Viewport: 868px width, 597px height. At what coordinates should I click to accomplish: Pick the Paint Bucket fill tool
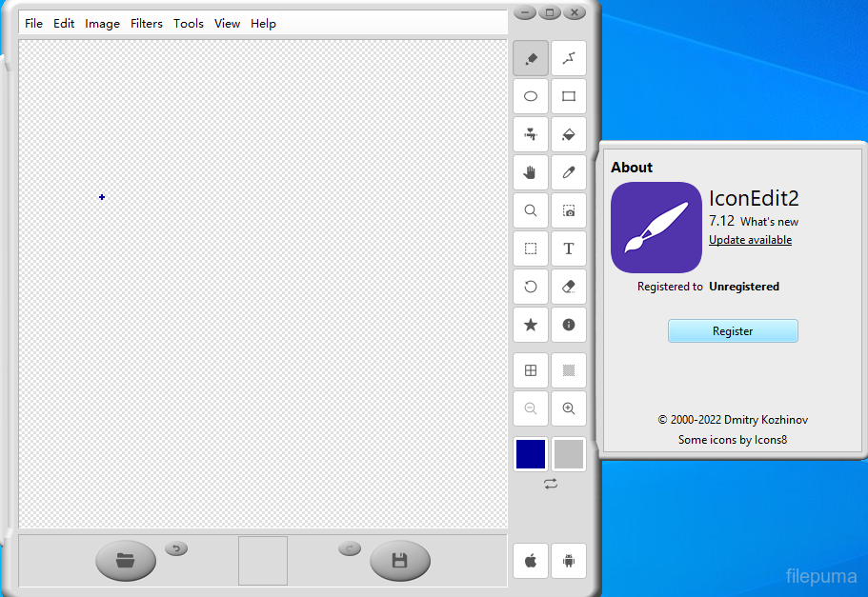[569, 134]
